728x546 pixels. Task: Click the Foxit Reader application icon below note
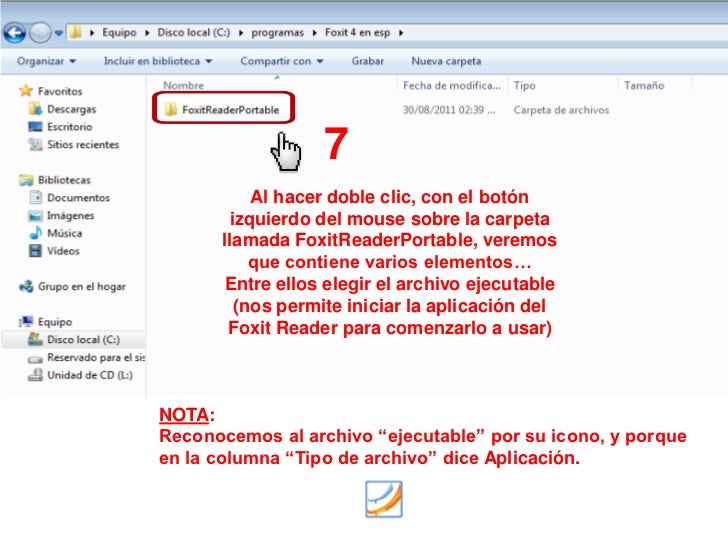coord(384,499)
